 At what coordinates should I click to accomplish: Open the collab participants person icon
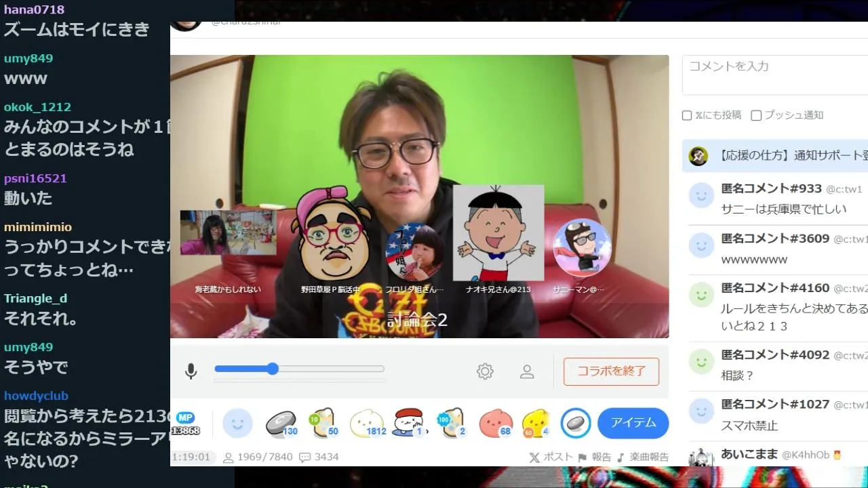(527, 371)
